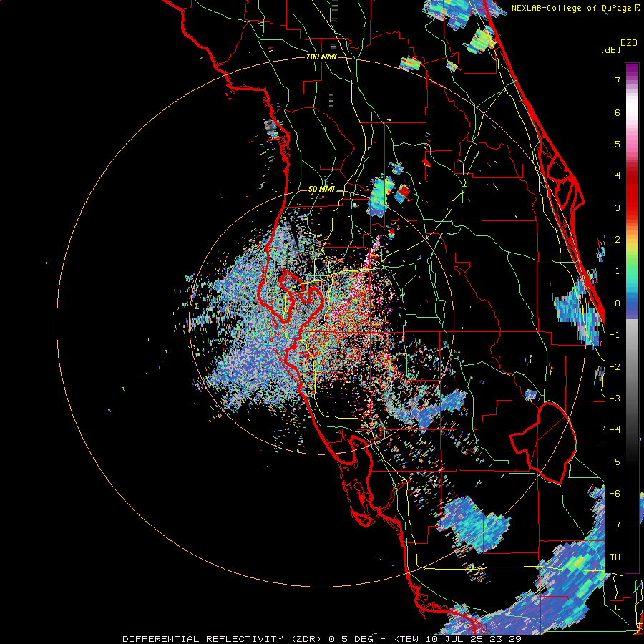The height and width of the screenshot is (644, 644).
Task: Click the DZD legend title
Action: (629, 43)
